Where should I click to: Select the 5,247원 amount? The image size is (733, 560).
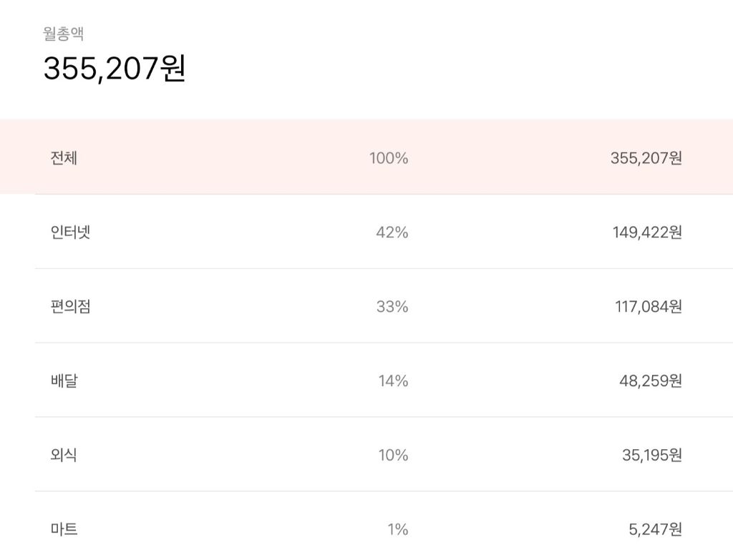[x=654, y=530]
